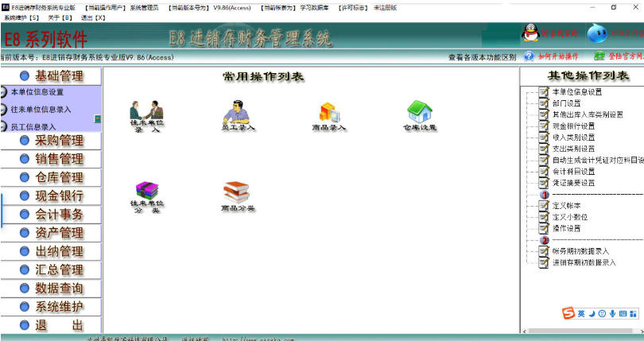Click the green browser official site icon

pos(599,56)
